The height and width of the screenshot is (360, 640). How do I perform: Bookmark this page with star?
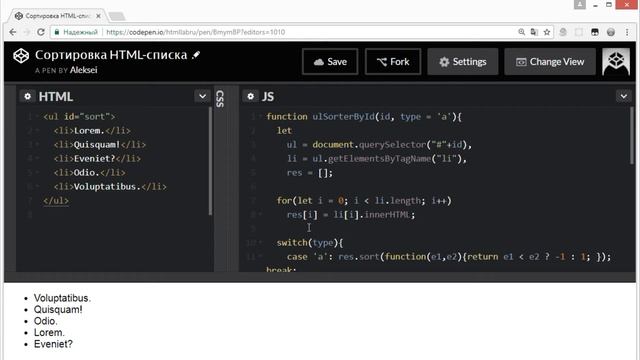[x=547, y=32]
